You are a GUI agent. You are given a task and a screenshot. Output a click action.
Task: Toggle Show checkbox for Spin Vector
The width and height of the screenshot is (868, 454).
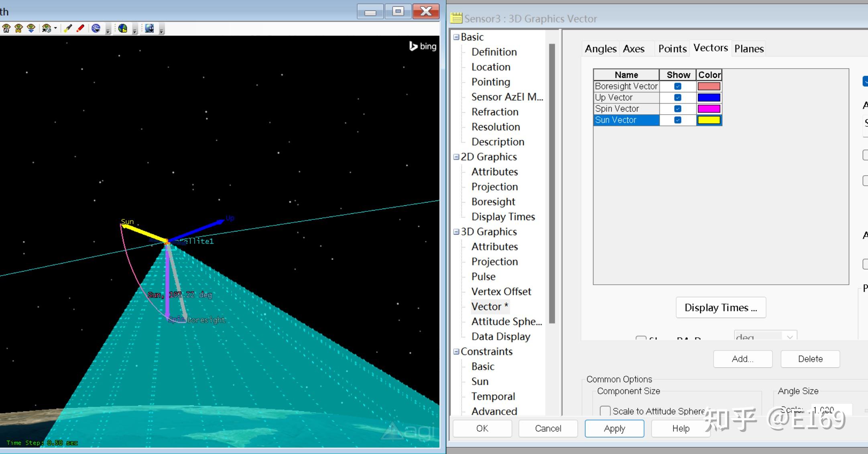pyautogui.click(x=677, y=109)
